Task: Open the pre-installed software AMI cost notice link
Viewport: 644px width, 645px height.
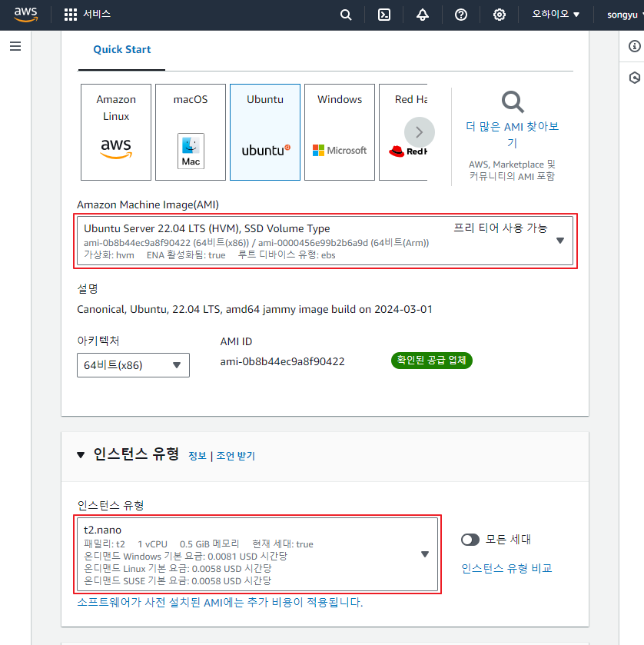Action: [220, 603]
